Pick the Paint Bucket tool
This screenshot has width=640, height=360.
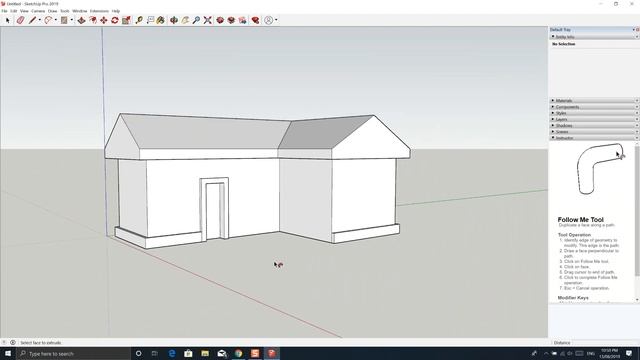(x=161, y=20)
